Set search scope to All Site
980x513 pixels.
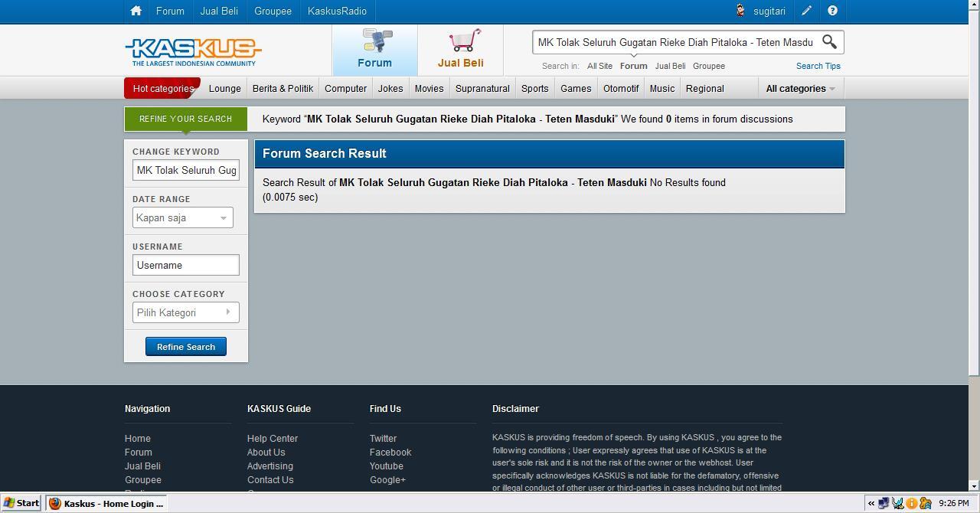(x=599, y=66)
